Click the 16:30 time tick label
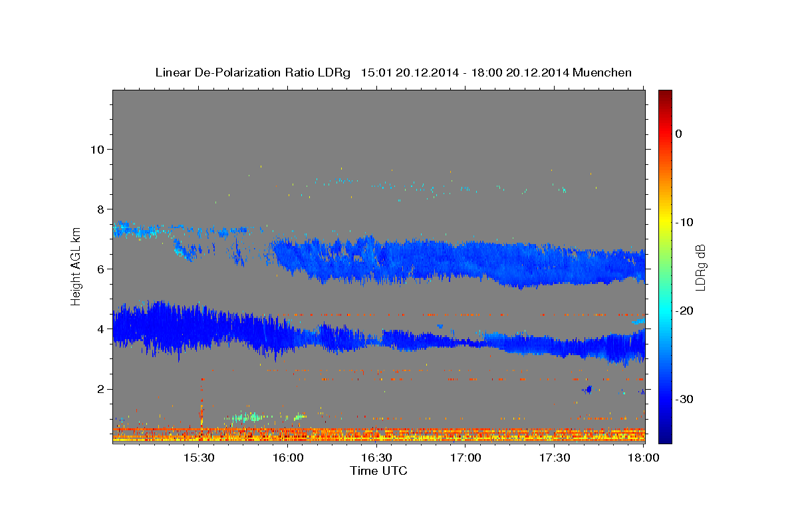798x532 pixels. click(376, 458)
